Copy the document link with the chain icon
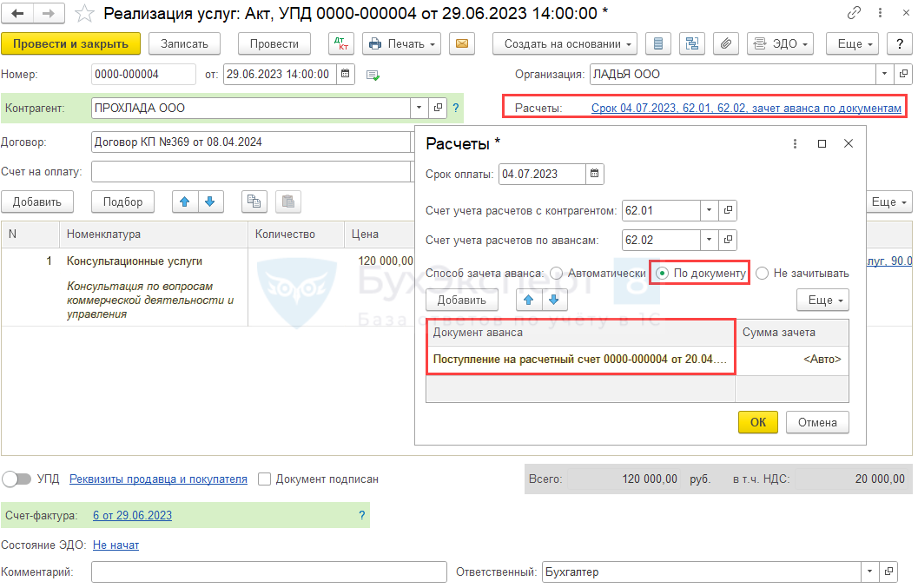 click(855, 12)
